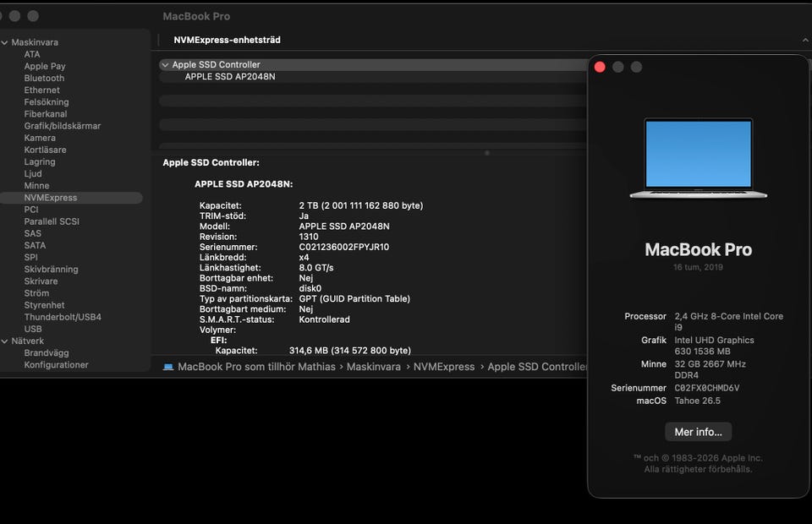
Task: Click the Revision value '1310'
Action: coord(309,237)
